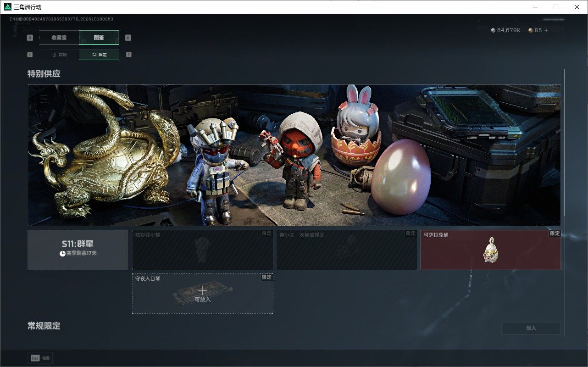
Task: Open the S11:群星 season tile
Action: coord(78,250)
